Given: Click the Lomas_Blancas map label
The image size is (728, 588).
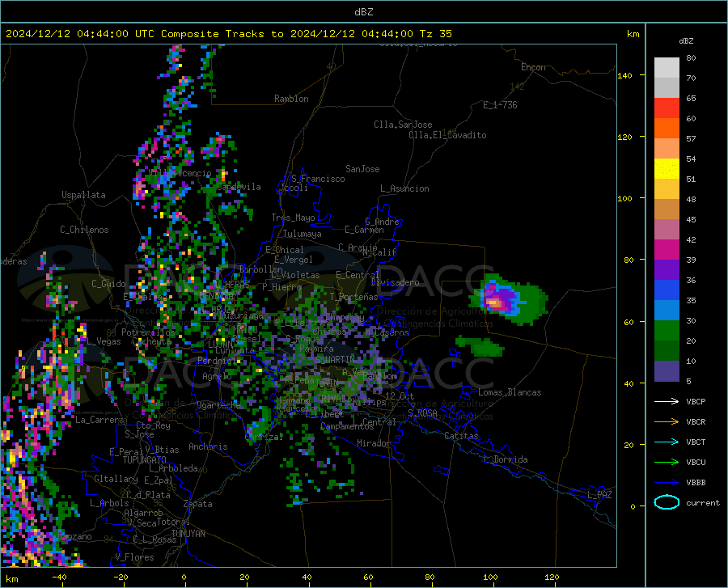Looking at the screenshot, I should click(510, 392).
